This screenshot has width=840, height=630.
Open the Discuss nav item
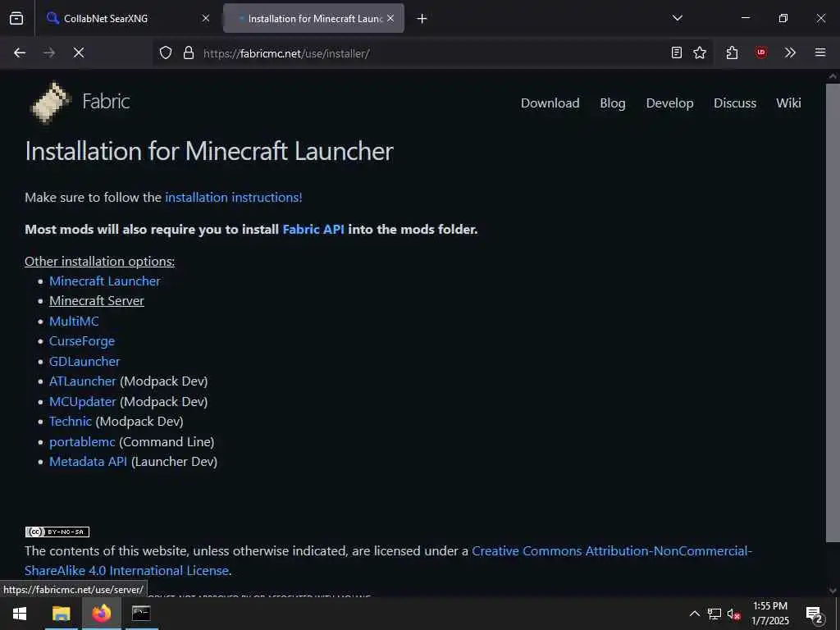click(x=735, y=103)
